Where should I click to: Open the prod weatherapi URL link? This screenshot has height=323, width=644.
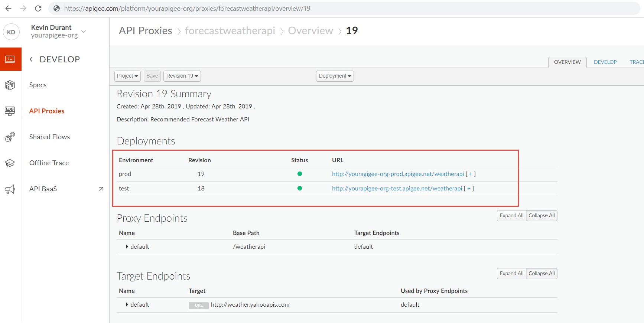click(398, 174)
